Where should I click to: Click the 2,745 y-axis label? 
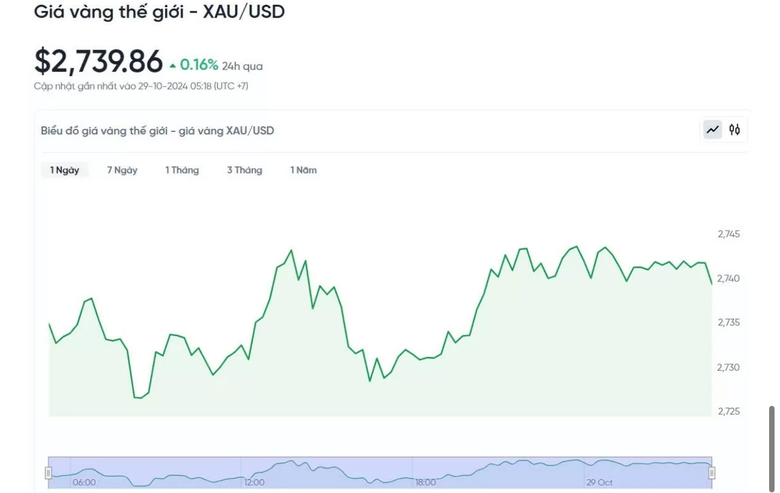coord(729,234)
